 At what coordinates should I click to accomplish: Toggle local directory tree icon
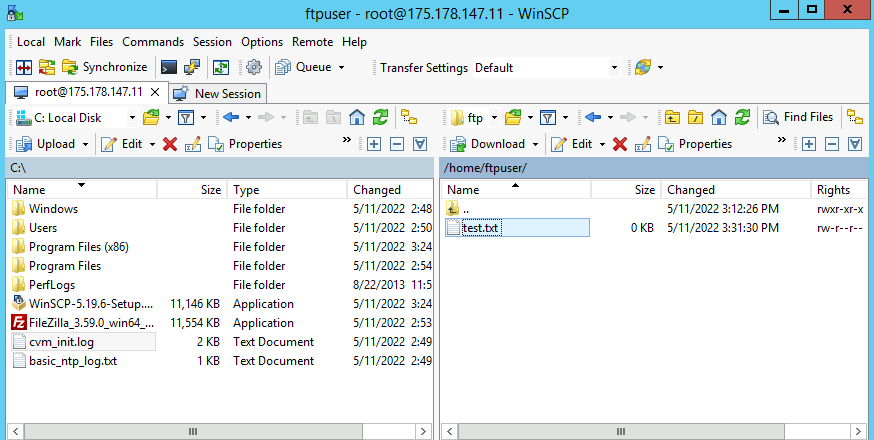coord(409,117)
